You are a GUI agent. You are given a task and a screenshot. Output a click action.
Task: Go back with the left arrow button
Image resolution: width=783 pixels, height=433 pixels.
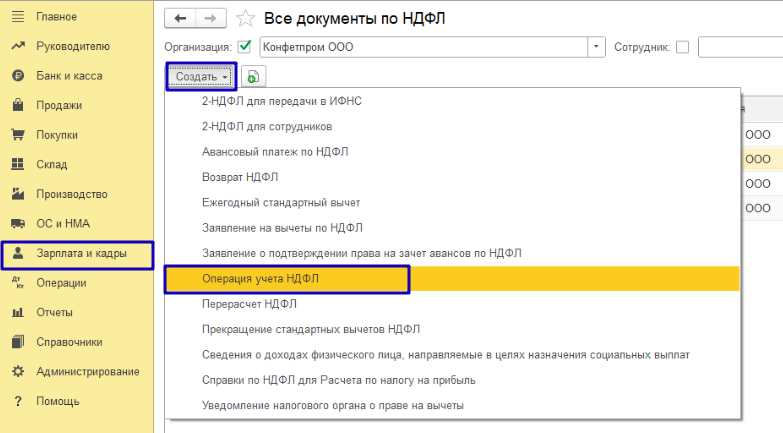pyautogui.click(x=180, y=18)
